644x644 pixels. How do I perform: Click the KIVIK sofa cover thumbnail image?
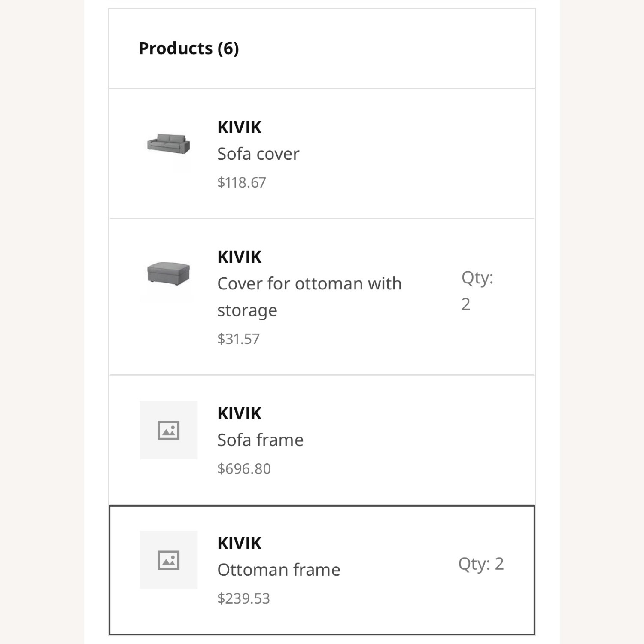tap(168, 145)
